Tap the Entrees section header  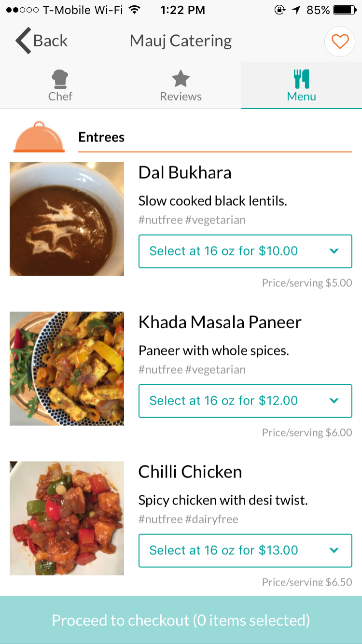pos(101,137)
